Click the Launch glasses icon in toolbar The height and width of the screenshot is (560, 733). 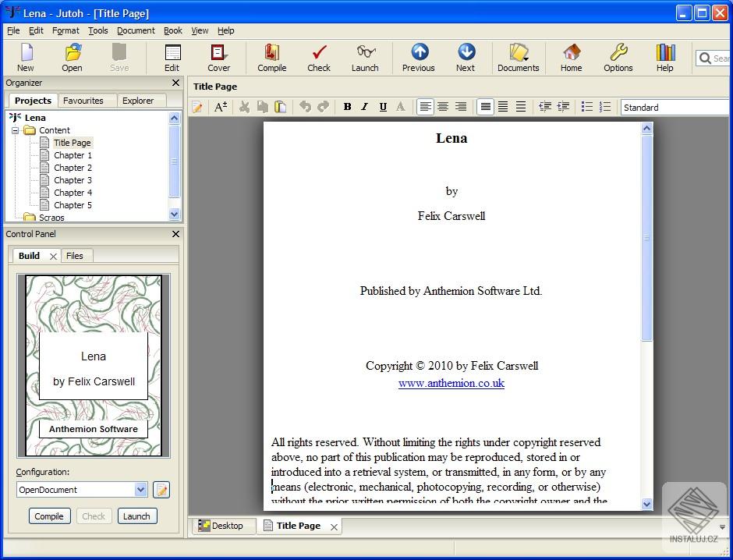[365, 58]
